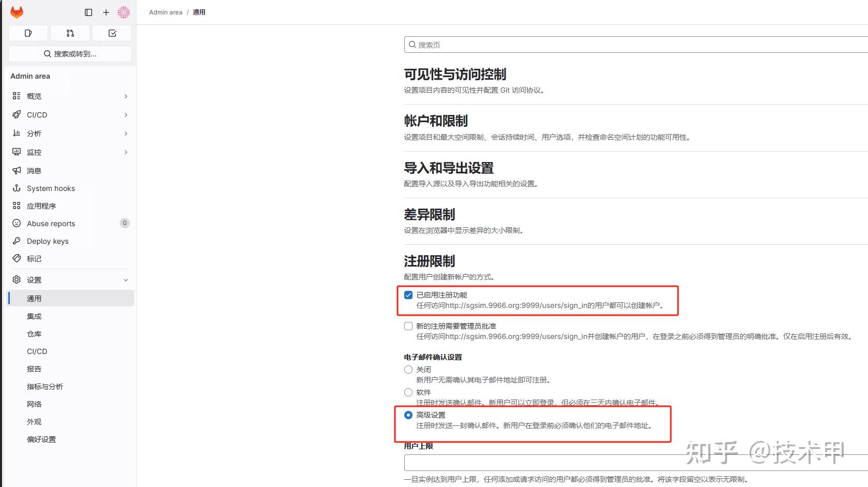Click the user avatar in the header

click(124, 12)
